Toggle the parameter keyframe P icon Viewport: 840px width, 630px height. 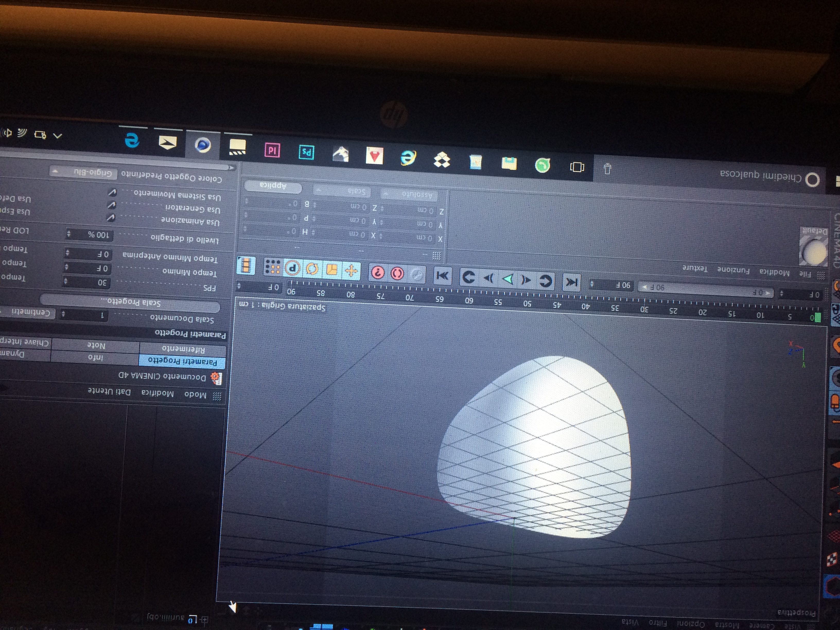click(292, 268)
